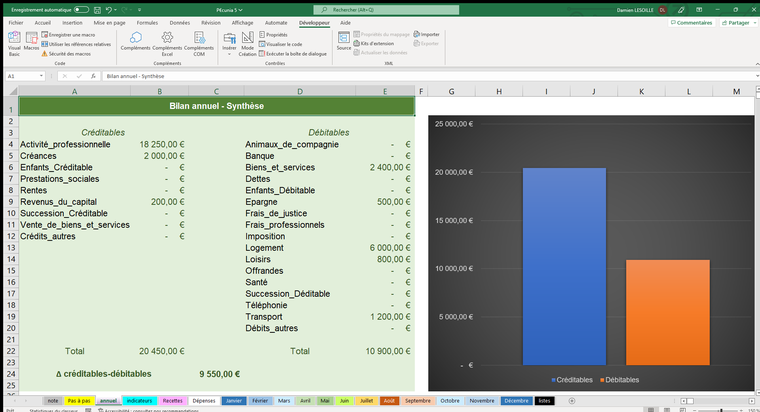
Task: Expand the Insérer controls dropdown
Action: 229,50
